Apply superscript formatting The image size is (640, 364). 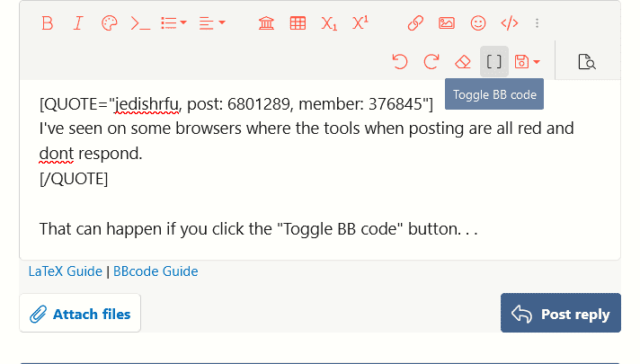[x=360, y=23]
